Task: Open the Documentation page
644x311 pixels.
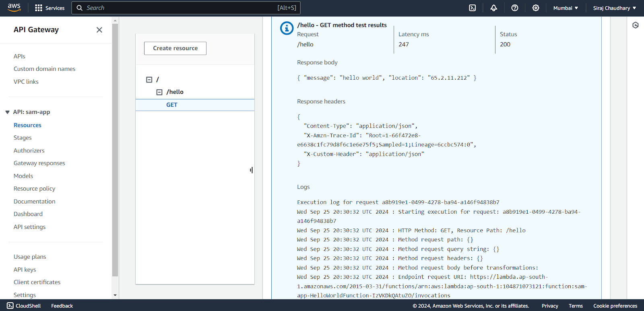Action: [35, 202]
